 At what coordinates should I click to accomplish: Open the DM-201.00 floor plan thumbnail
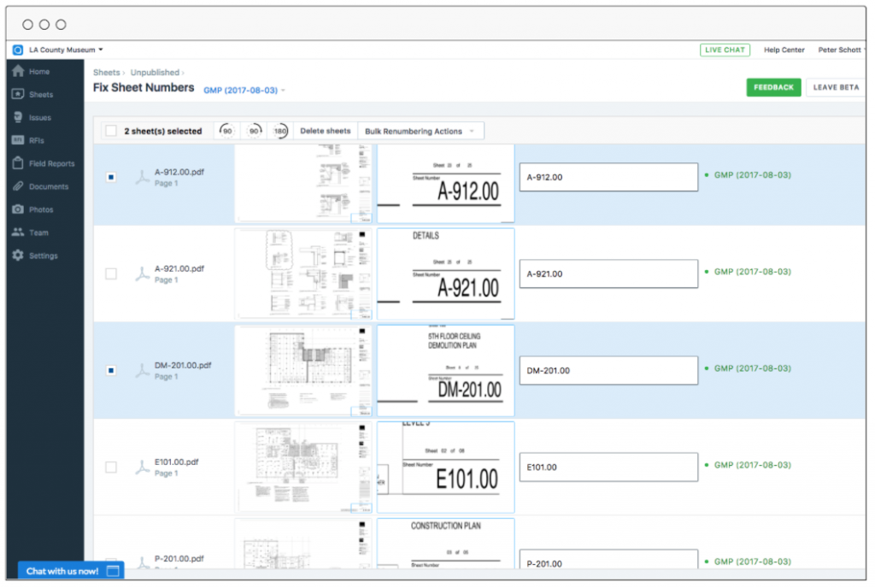303,370
